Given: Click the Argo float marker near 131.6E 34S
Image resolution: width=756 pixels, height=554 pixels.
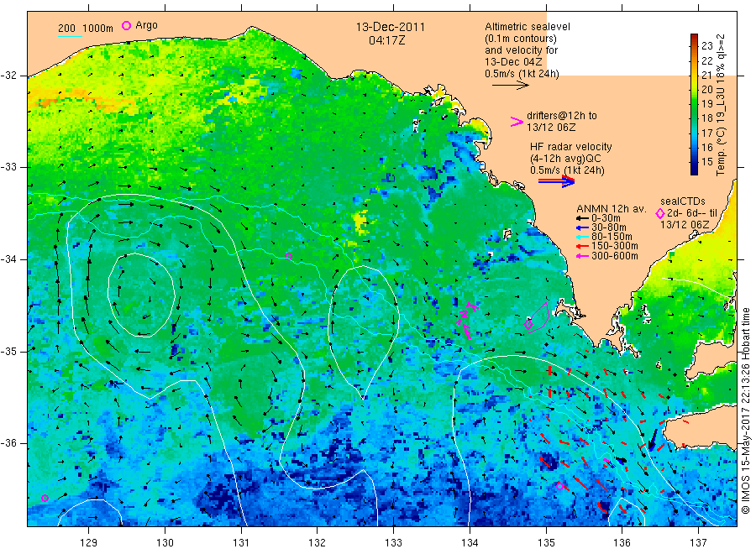Looking at the screenshot, I should pos(288,256).
